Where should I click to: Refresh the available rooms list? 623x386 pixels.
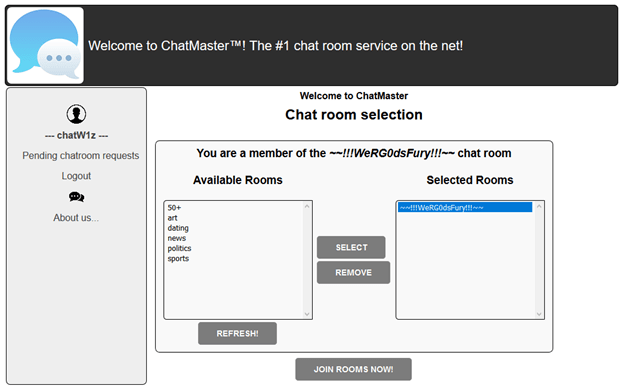(x=238, y=333)
